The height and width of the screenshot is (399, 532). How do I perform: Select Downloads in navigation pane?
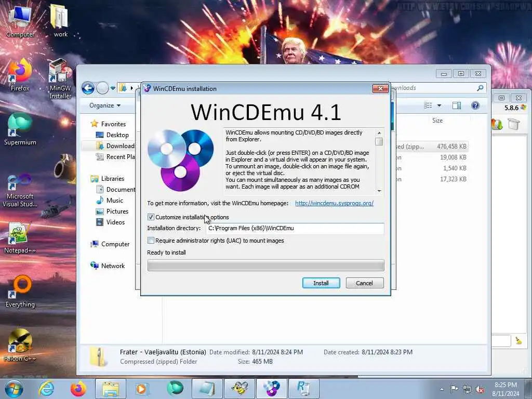(x=115, y=146)
